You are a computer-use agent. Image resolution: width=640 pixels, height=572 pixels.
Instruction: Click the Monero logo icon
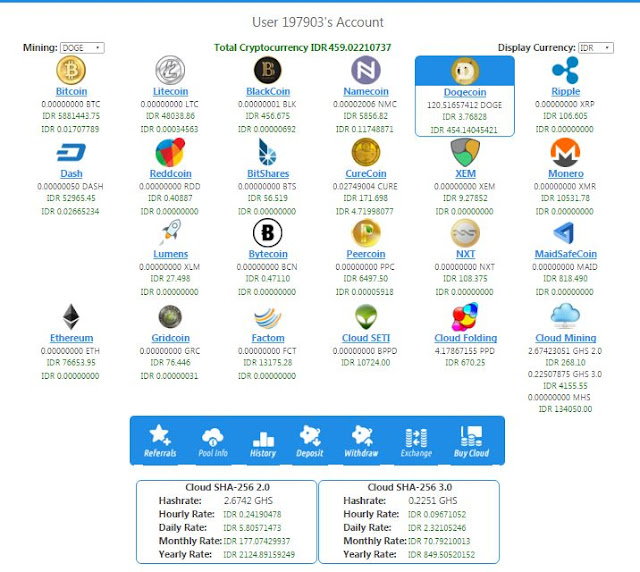click(565, 152)
